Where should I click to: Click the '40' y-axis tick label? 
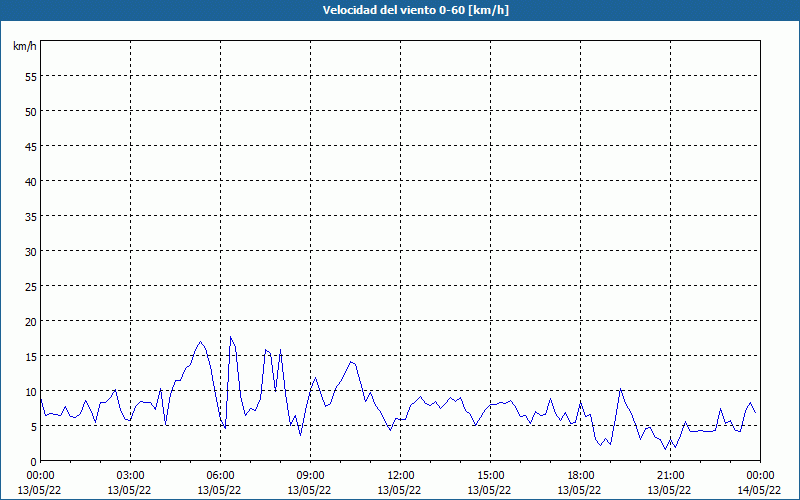coord(31,181)
